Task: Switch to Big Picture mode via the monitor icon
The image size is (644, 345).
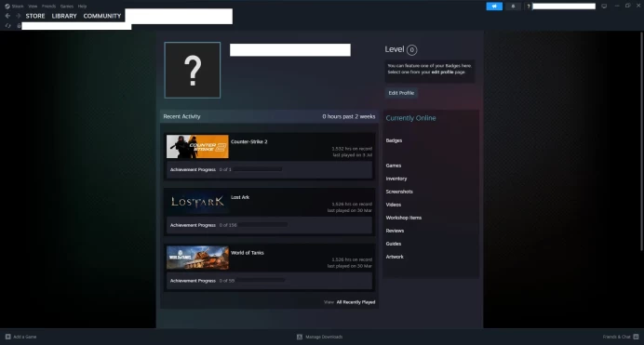Action: pos(604,7)
